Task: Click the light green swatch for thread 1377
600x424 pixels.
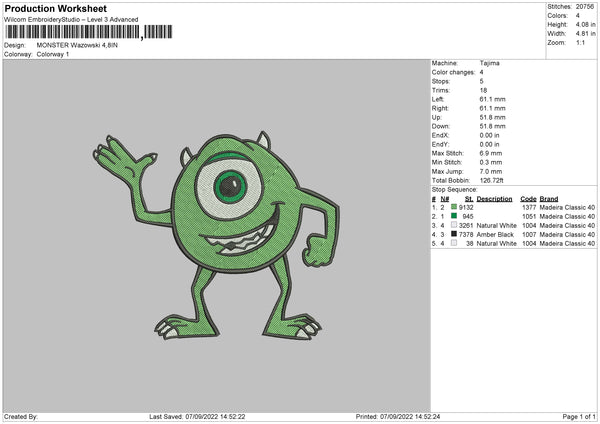Action: (x=454, y=207)
